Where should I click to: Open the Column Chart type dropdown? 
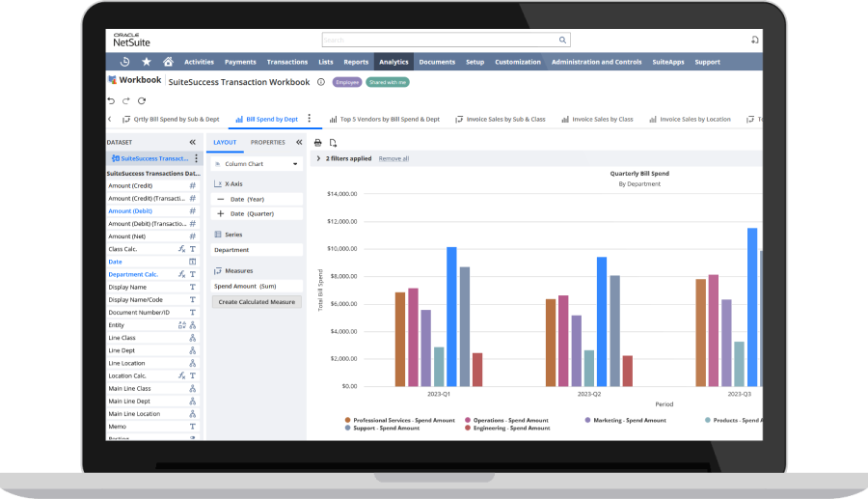tap(257, 164)
